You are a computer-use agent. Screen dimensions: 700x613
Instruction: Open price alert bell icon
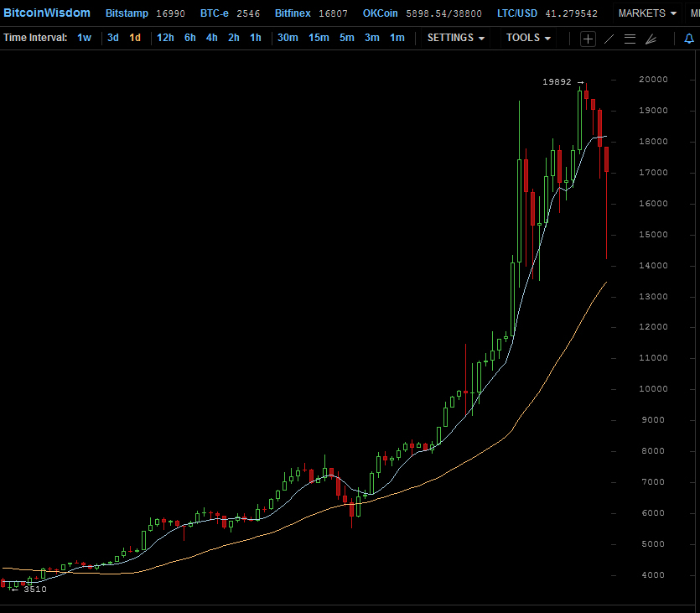tap(689, 39)
